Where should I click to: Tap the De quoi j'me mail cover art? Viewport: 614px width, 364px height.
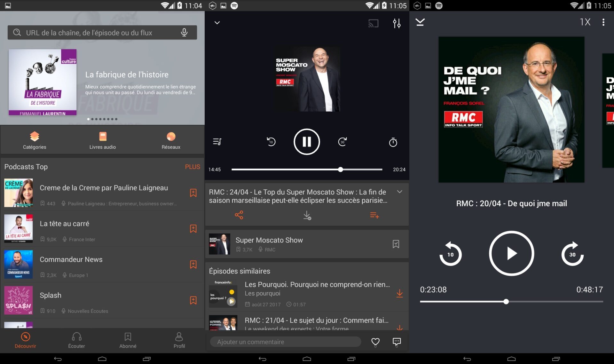tap(511, 110)
